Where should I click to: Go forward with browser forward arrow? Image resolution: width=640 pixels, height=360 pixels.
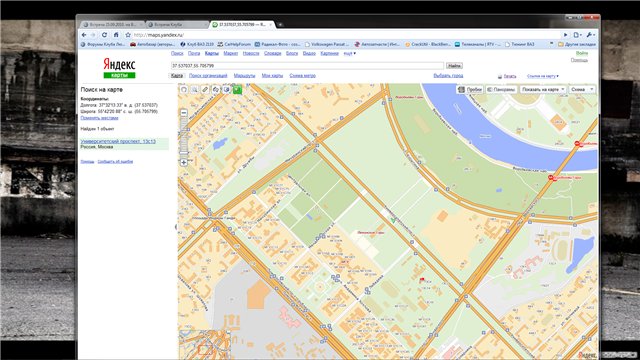pyautogui.click(x=93, y=35)
